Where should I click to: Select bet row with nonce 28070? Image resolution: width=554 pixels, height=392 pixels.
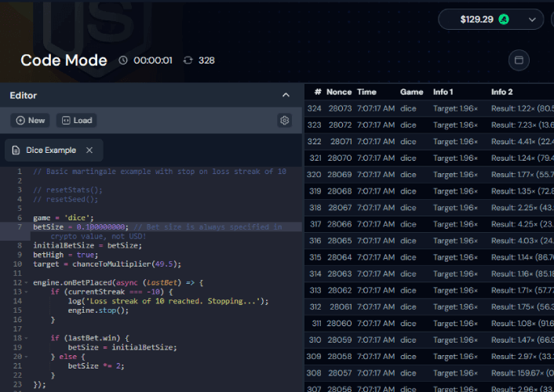pos(429,158)
